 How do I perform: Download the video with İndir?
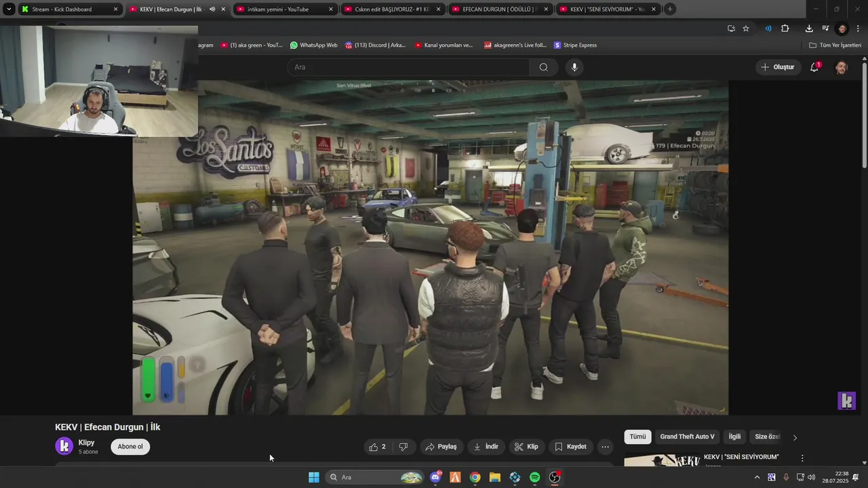486,447
